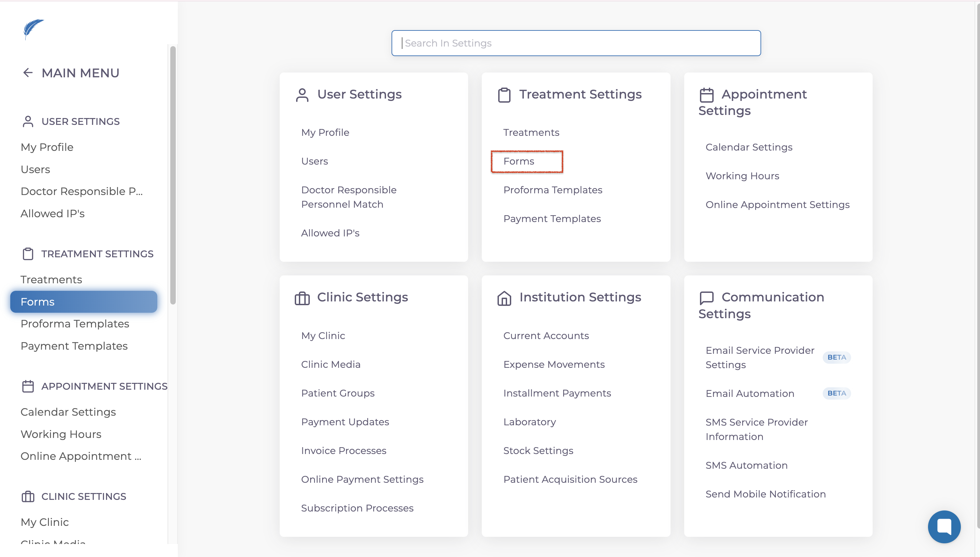The height and width of the screenshot is (557, 980).
Task: Click the house icon beside Institution Settings card title
Action: coord(504,298)
